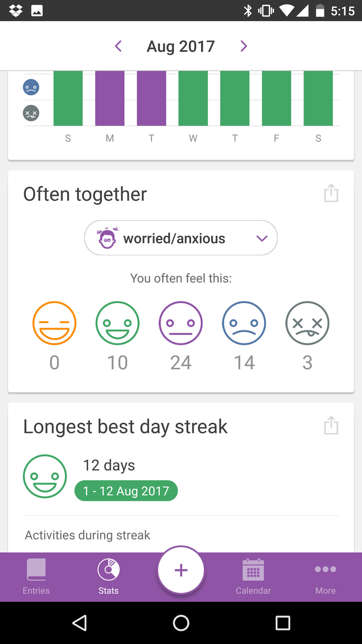362x644 pixels.
Task: Tap the green good mood face with 10
Action: point(117,323)
